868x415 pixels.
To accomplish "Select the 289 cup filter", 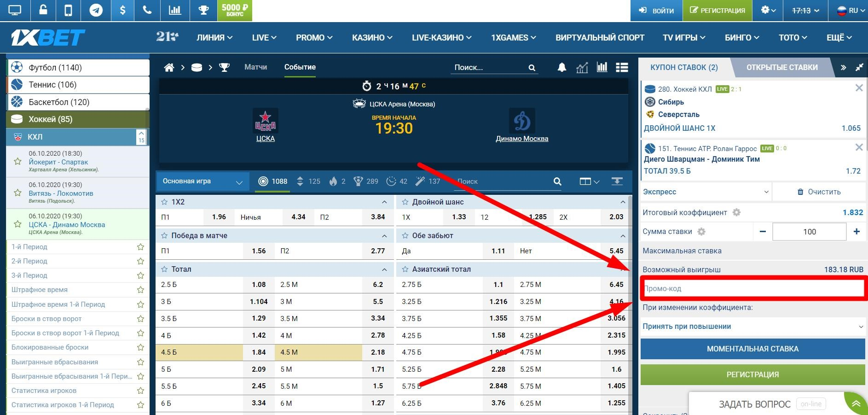I will [x=366, y=181].
